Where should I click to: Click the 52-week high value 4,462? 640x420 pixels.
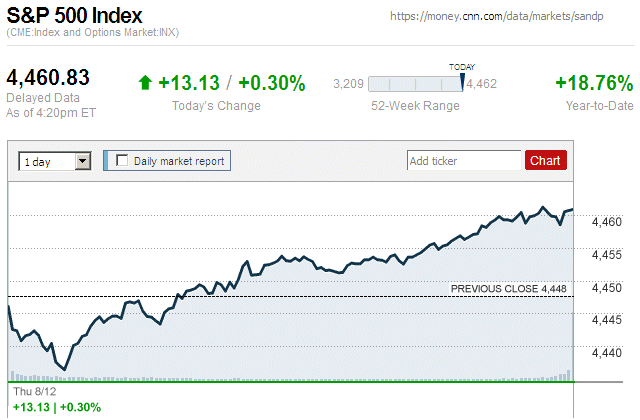pyautogui.click(x=482, y=84)
